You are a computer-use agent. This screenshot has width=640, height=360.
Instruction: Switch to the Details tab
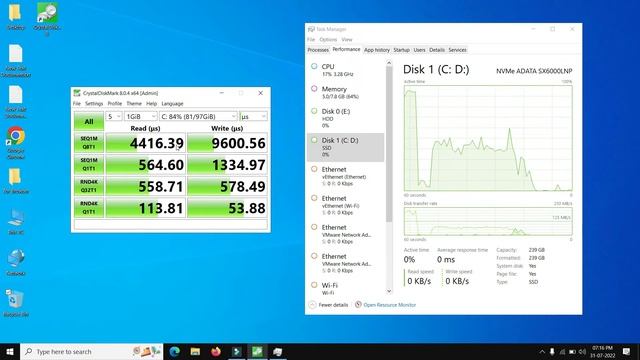click(x=437, y=50)
